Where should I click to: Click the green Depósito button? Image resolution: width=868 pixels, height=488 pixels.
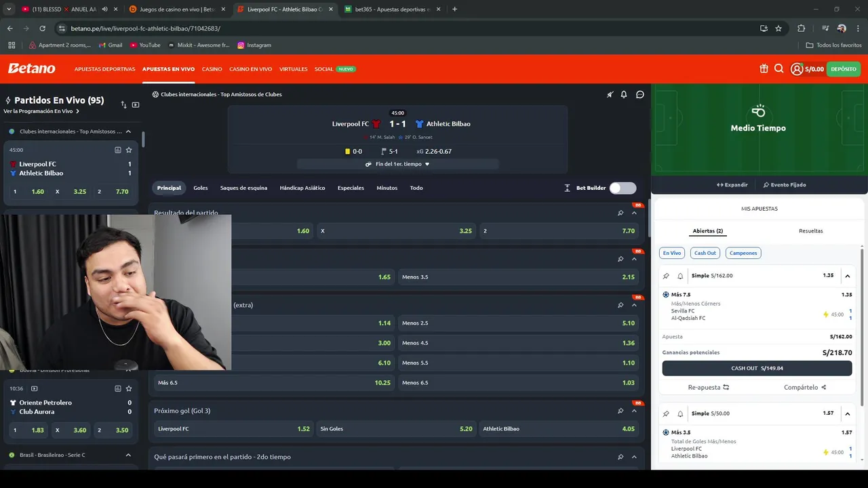(x=844, y=68)
